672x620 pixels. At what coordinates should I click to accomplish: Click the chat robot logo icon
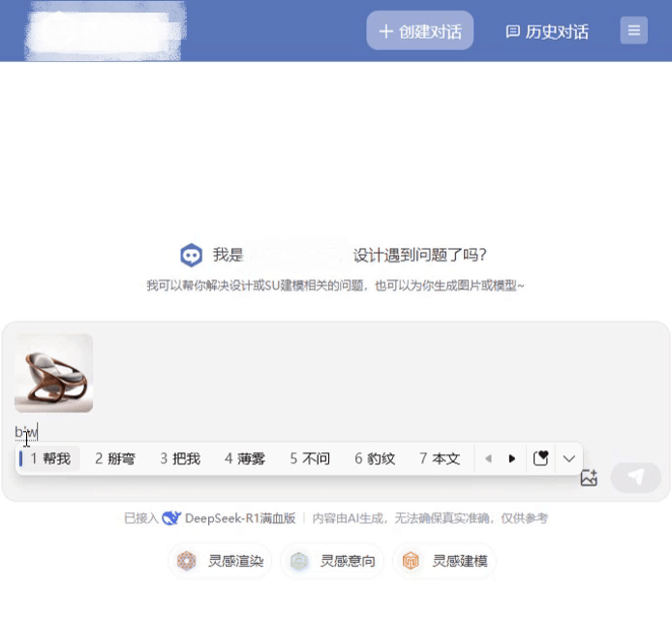point(191,255)
